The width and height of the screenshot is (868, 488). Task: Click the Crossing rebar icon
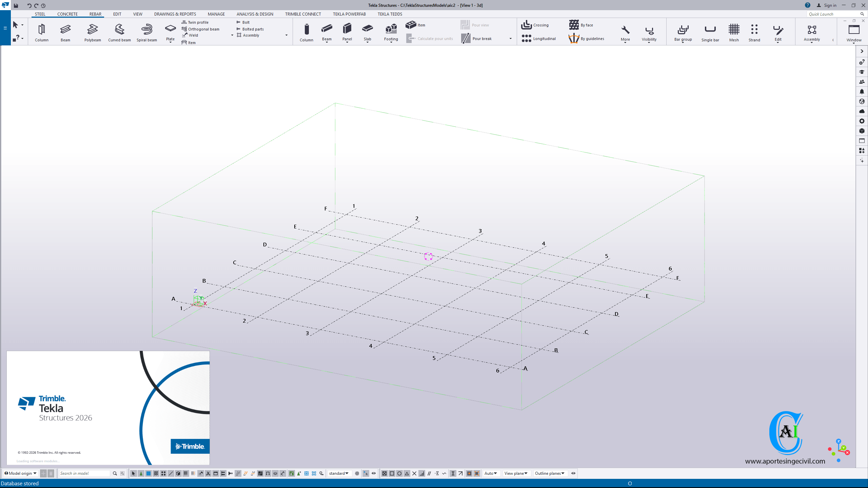tap(535, 25)
